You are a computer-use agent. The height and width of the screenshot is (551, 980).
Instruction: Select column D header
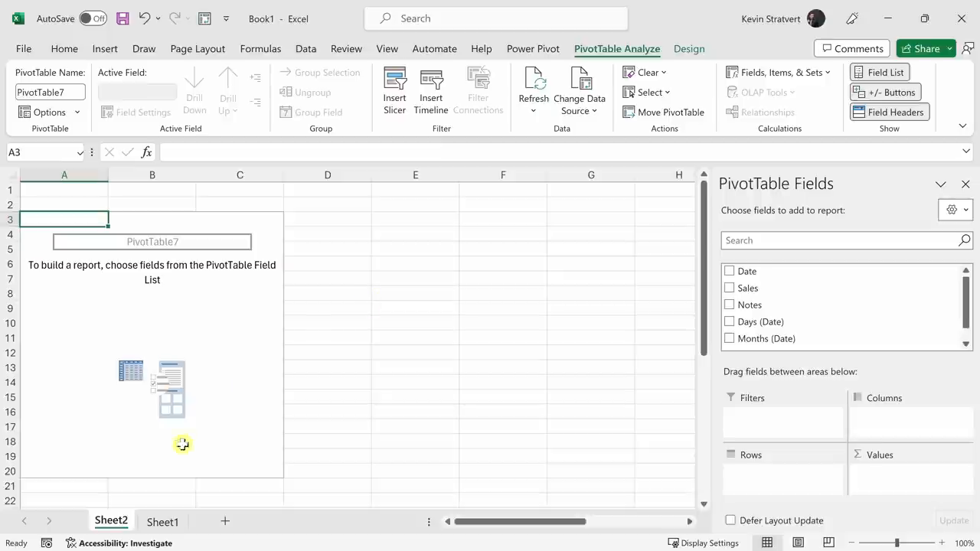point(328,175)
